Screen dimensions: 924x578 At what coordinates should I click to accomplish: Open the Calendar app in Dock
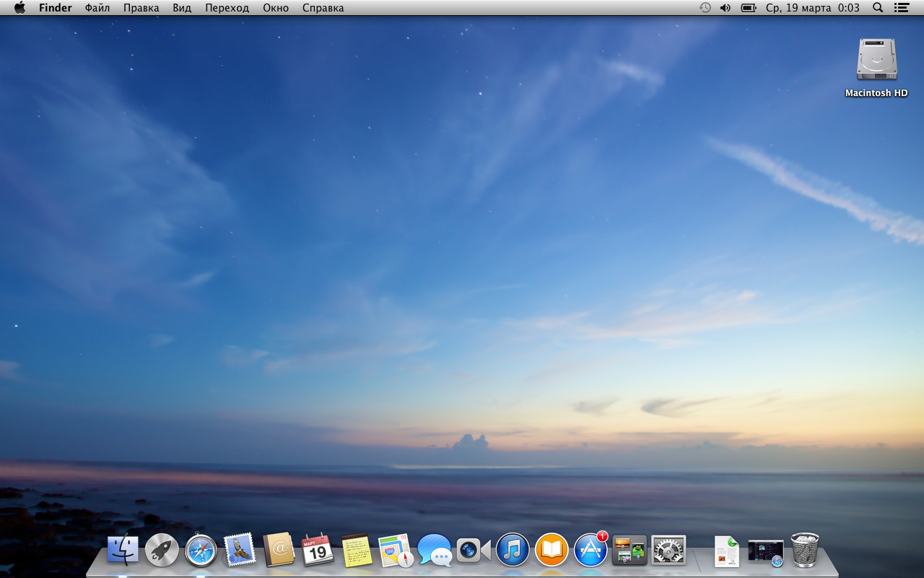click(x=318, y=551)
